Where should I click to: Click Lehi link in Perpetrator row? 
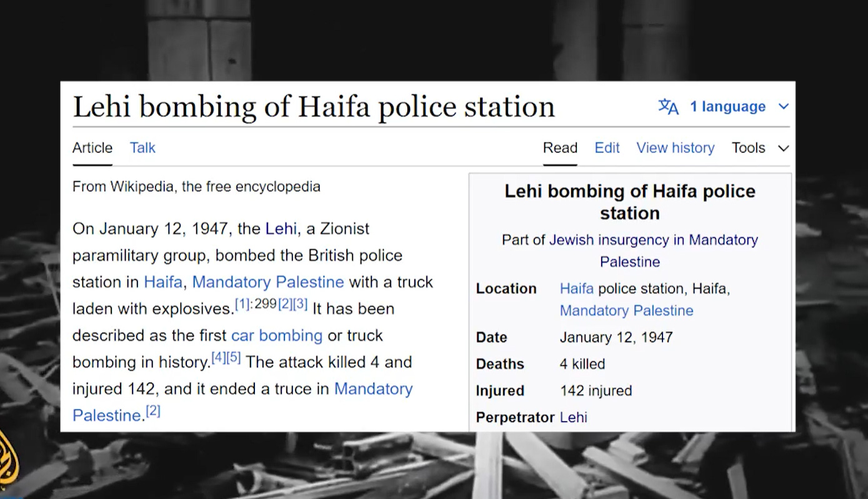pyautogui.click(x=574, y=417)
